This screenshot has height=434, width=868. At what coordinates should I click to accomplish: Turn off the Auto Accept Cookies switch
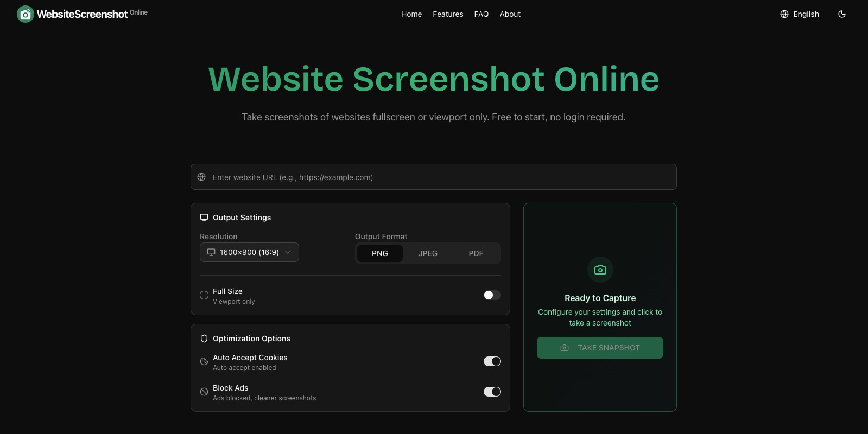click(492, 361)
